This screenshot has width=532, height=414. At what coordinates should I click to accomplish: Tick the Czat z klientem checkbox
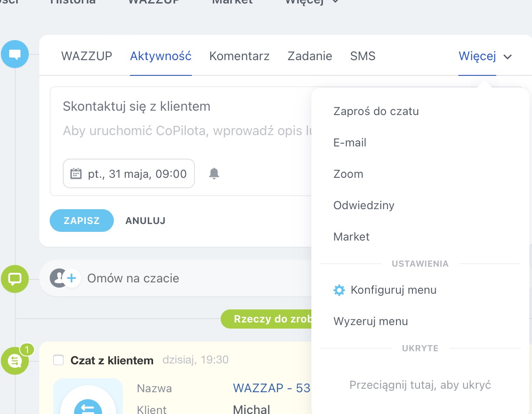pyautogui.click(x=58, y=360)
